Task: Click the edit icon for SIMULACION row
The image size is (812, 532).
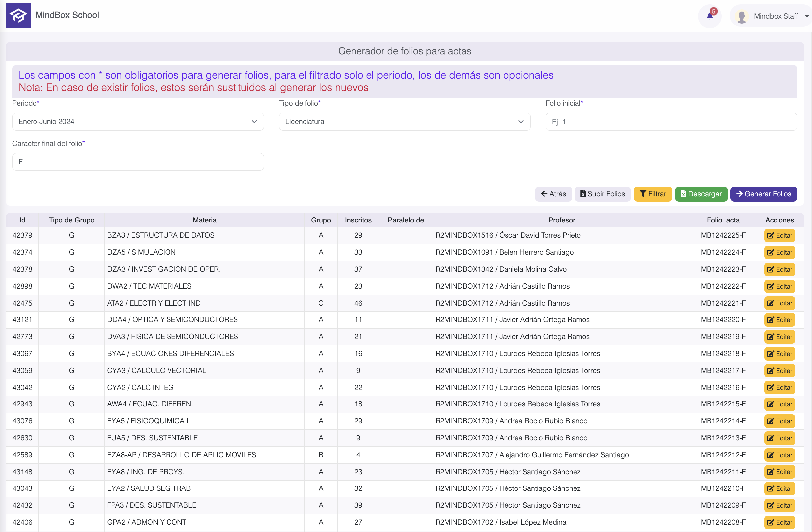Action: coord(771,252)
